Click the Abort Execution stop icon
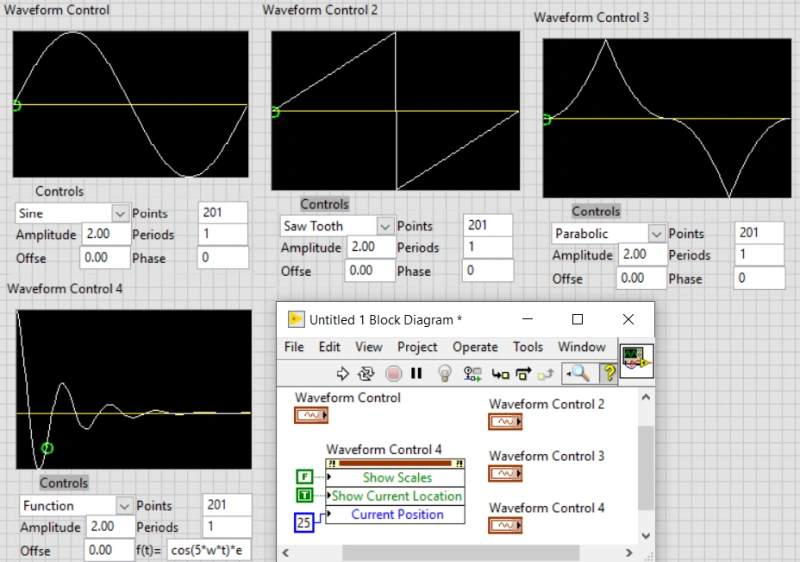The height and width of the screenshot is (562, 800). (x=393, y=374)
